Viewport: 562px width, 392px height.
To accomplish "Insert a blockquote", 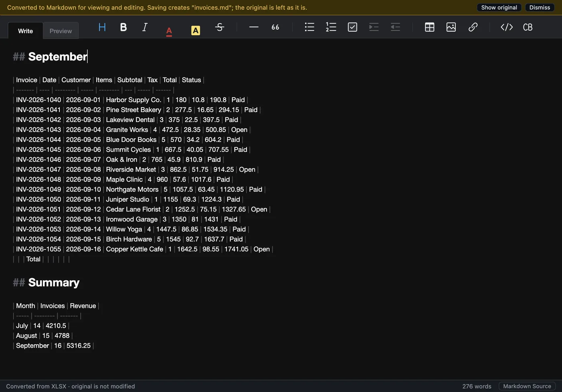I will click(275, 27).
